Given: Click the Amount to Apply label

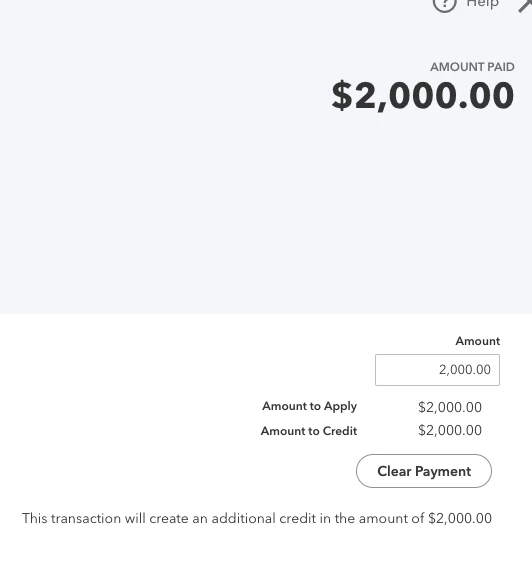Looking at the screenshot, I should pyautogui.click(x=309, y=406).
